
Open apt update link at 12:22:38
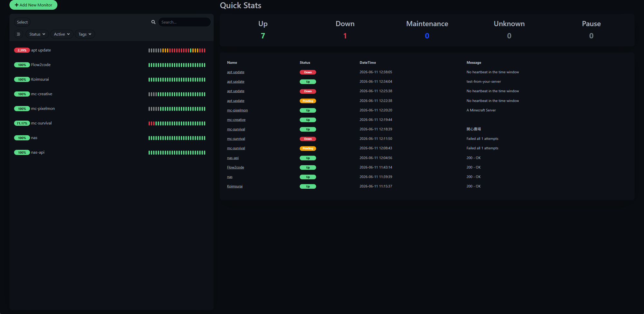tap(235, 101)
